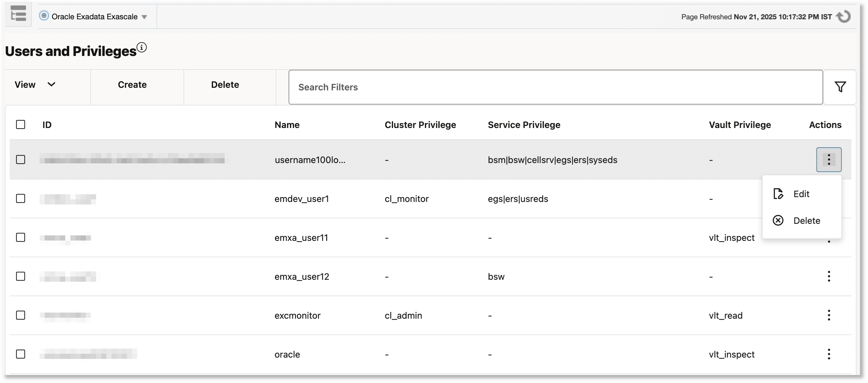This screenshot has height=383, width=868.
Task: Check the box for emdev_user1 row
Action: click(x=21, y=198)
